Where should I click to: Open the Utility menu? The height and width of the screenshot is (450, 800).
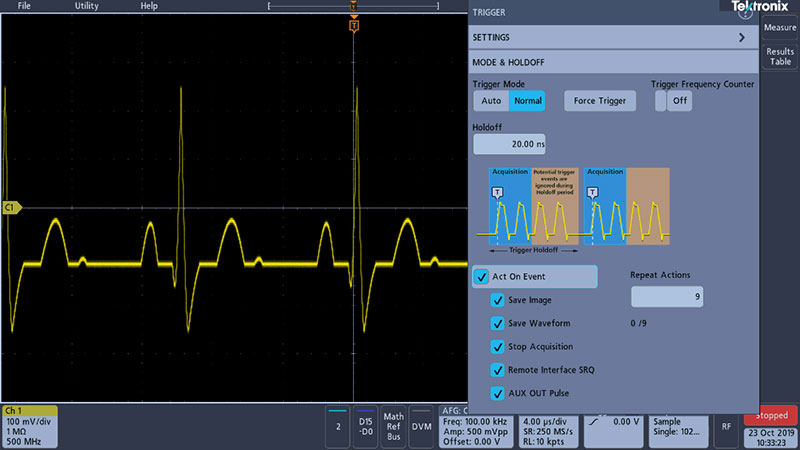[x=87, y=6]
